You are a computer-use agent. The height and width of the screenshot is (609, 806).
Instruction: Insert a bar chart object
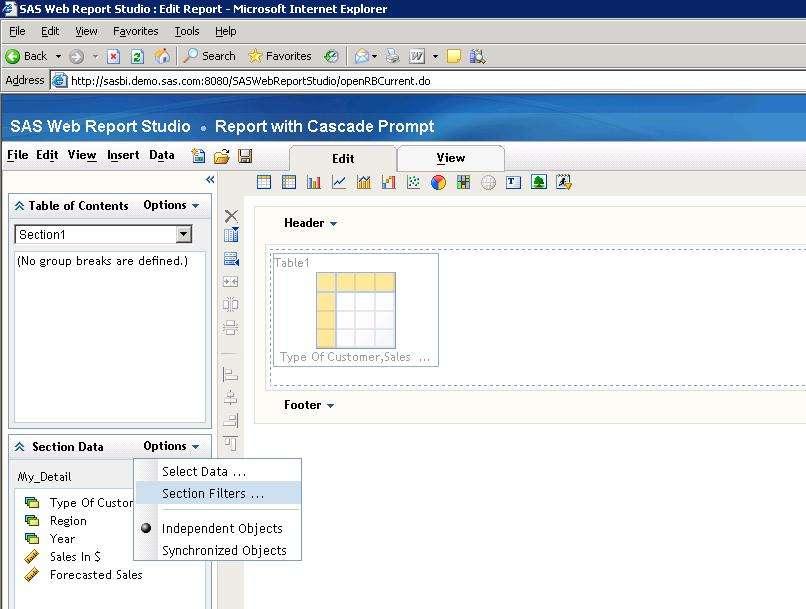(x=314, y=182)
